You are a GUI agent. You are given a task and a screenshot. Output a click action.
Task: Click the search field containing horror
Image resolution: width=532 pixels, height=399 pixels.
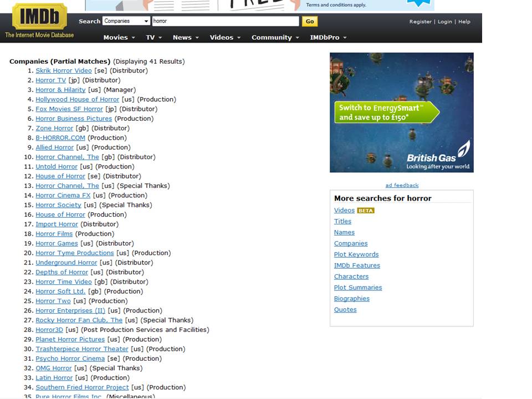(226, 21)
